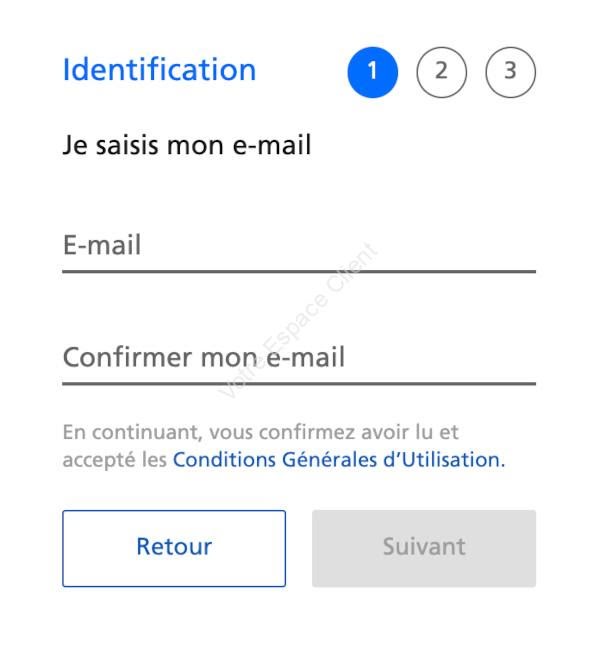Open the Conditions Générales d'Utilisation link

tap(338, 461)
